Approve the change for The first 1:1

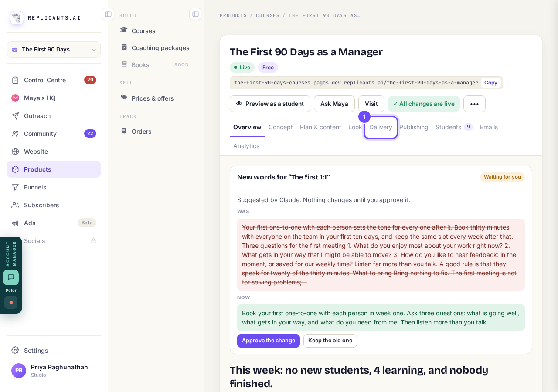coord(269,341)
